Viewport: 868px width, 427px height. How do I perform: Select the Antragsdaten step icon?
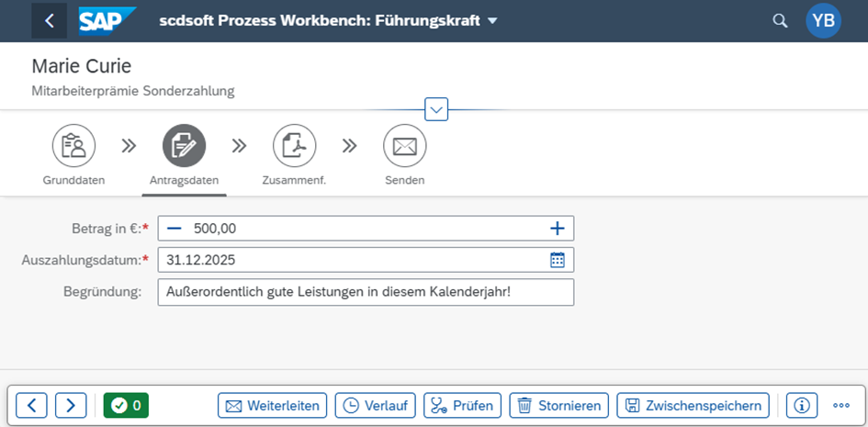(x=185, y=145)
